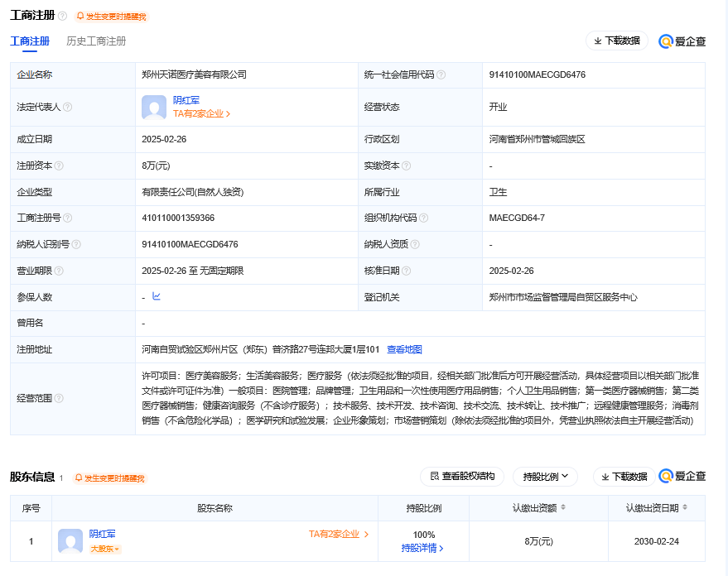Click shareholder avatar in row 1
The image size is (728, 576).
coord(70,541)
